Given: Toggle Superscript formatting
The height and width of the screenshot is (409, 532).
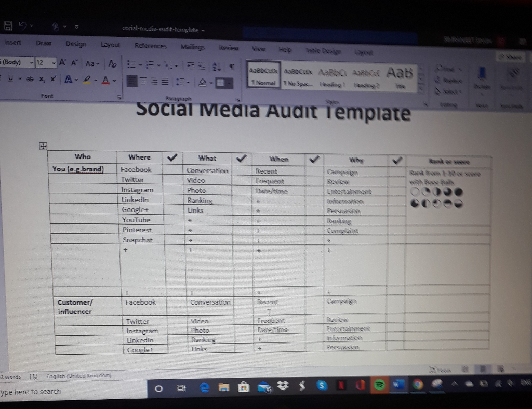Looking at the screenshot, I should click(x=53, y=79).
